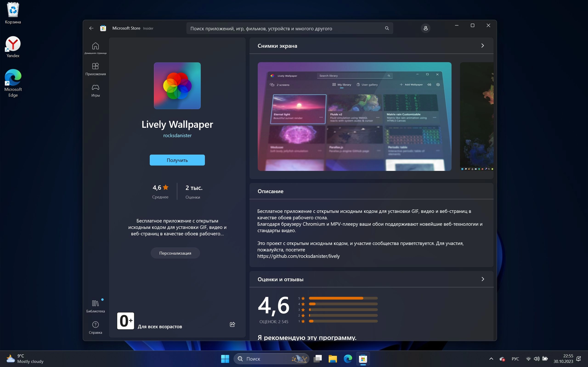Go back with the arrow icon
588x367 pixels.
click(x=91, y=28)
